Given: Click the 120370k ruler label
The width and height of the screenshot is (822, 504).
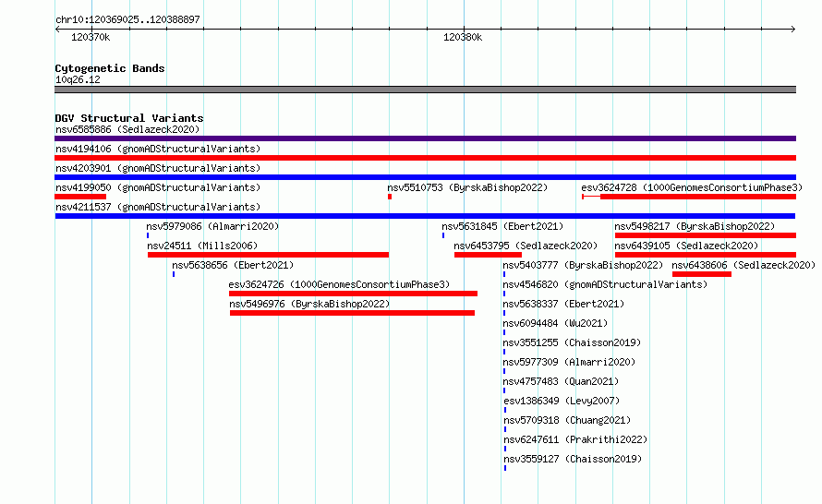Looking at the screenshot, I should (x=91, y=37).
